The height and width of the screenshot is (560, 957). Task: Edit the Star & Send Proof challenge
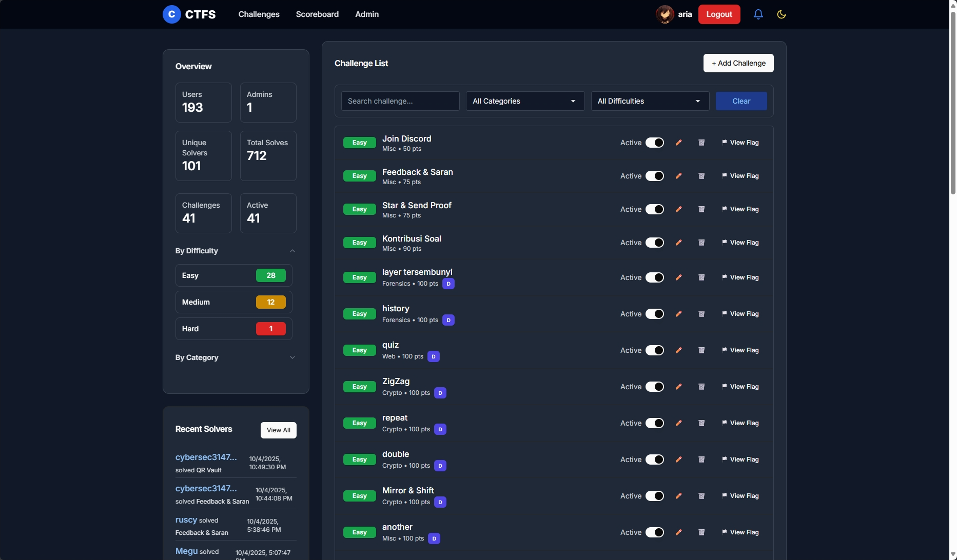point(679,209)
